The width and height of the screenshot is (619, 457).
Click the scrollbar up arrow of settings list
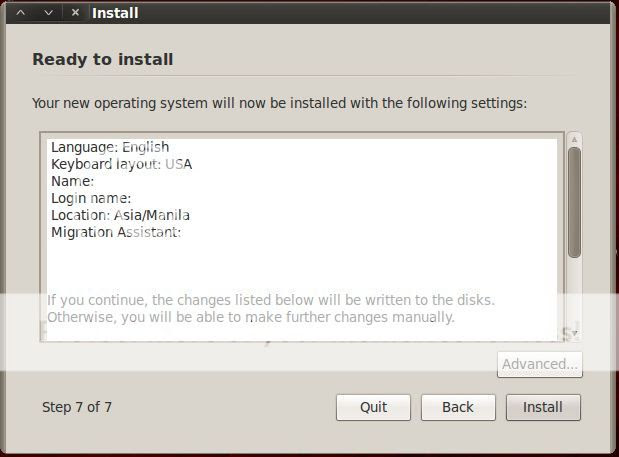tap(574, 139)
